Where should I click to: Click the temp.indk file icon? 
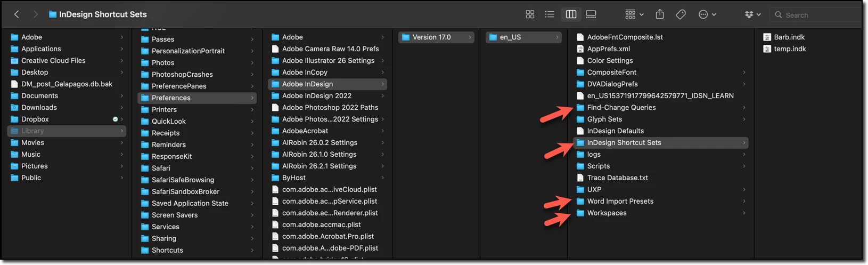(767, 49)
